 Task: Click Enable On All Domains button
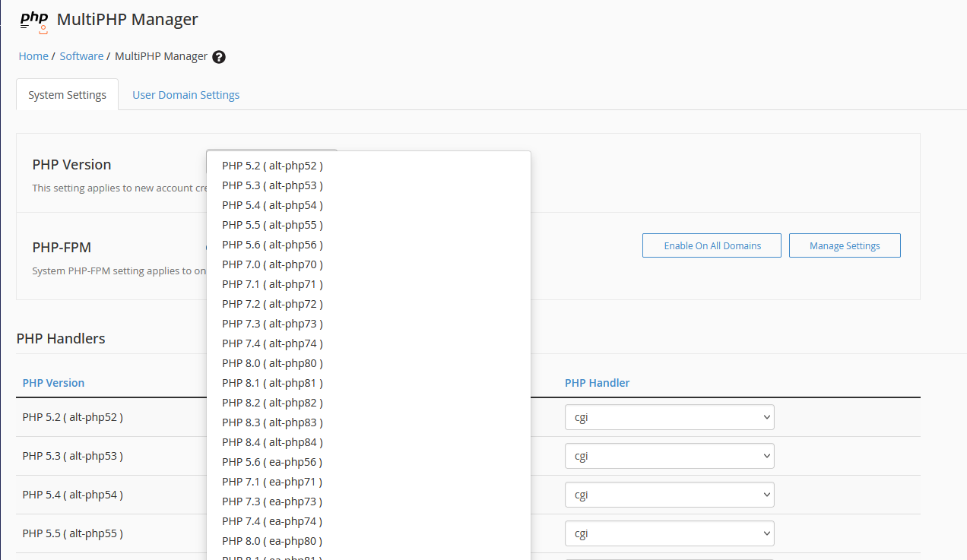tap(712, 245)
